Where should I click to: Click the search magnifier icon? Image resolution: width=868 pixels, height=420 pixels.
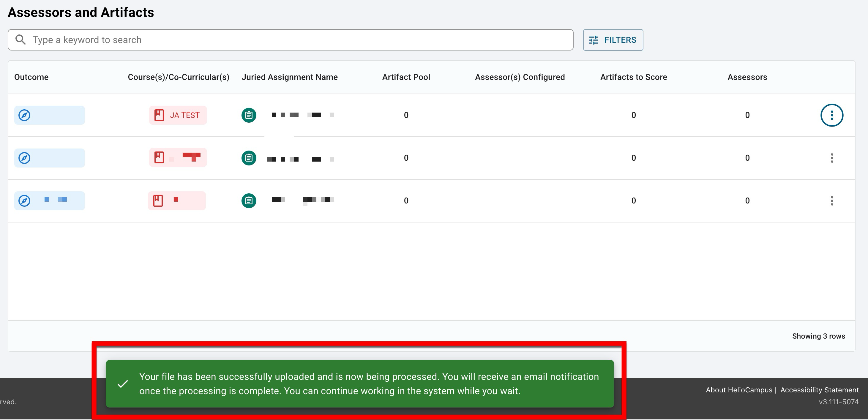(20, 40)
